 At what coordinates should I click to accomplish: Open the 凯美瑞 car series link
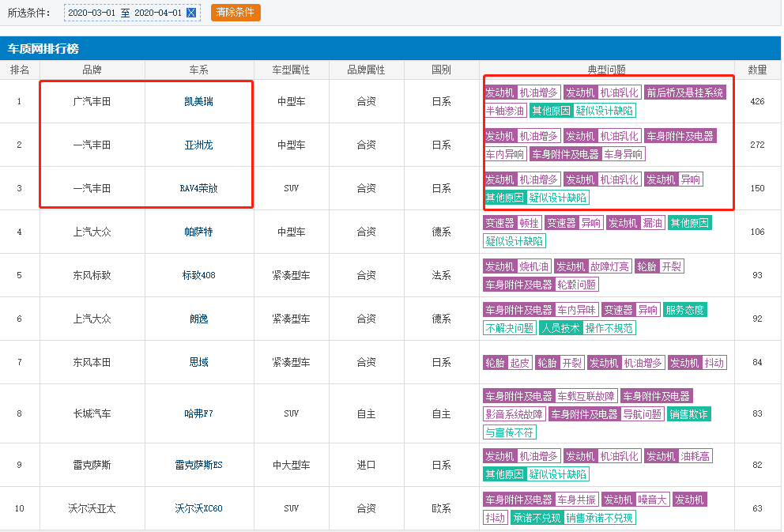[x=198, y=101]
